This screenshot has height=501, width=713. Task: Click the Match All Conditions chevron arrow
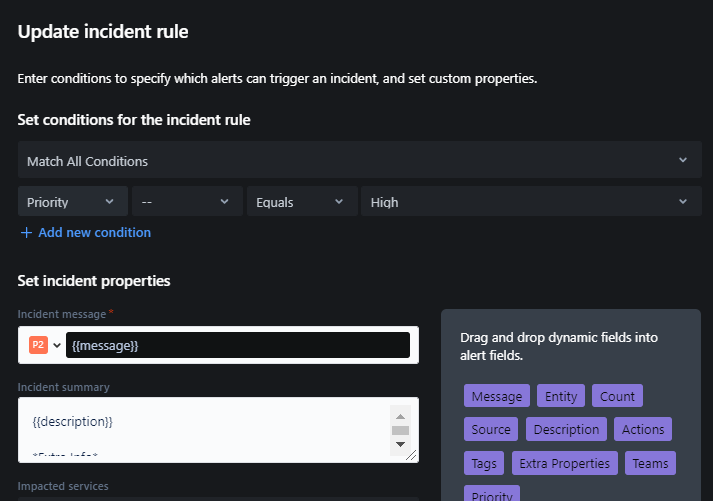[683, 160]
